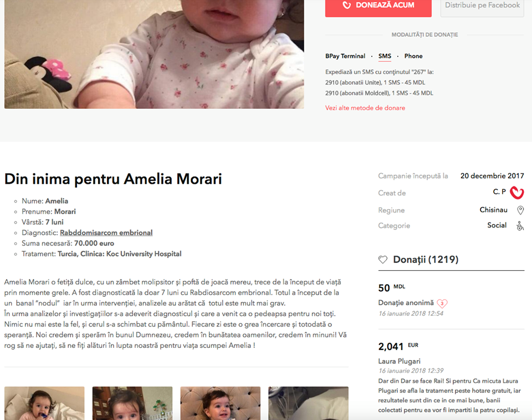The width and height of the screenshot is (532, 420).
Task: Click the pink heart badge on anonymous donation
Action: coord(442,303)
